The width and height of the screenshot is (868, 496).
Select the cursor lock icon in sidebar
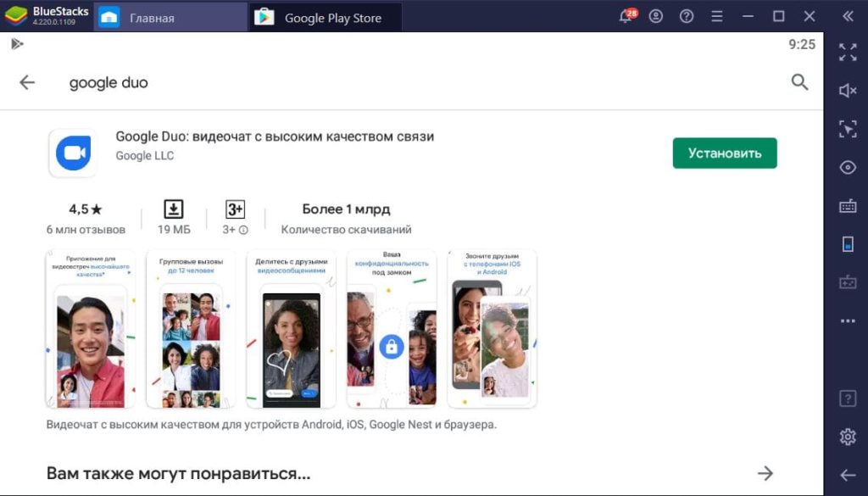(848, 129)
